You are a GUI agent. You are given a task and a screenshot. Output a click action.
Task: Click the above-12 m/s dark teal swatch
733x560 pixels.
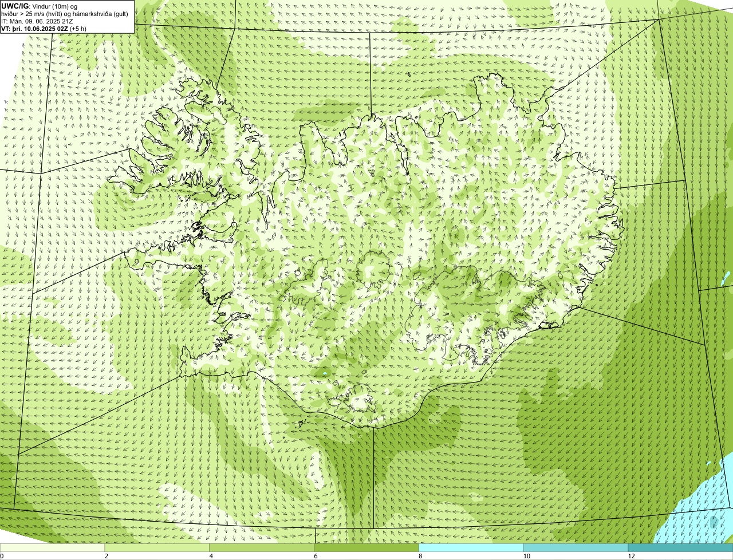tap(681, 547)
